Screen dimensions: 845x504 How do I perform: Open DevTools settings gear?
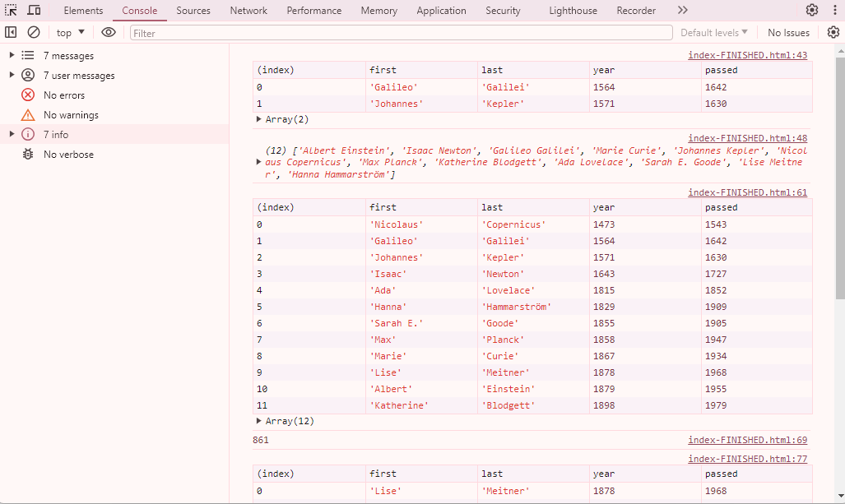coord(812,10)
